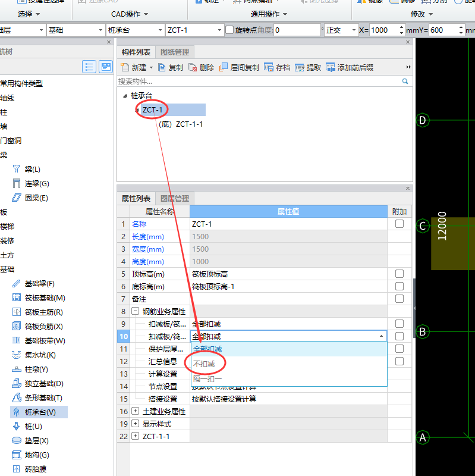
Task: Switch navigation tree to list view icon
Action: pos(89,67)
